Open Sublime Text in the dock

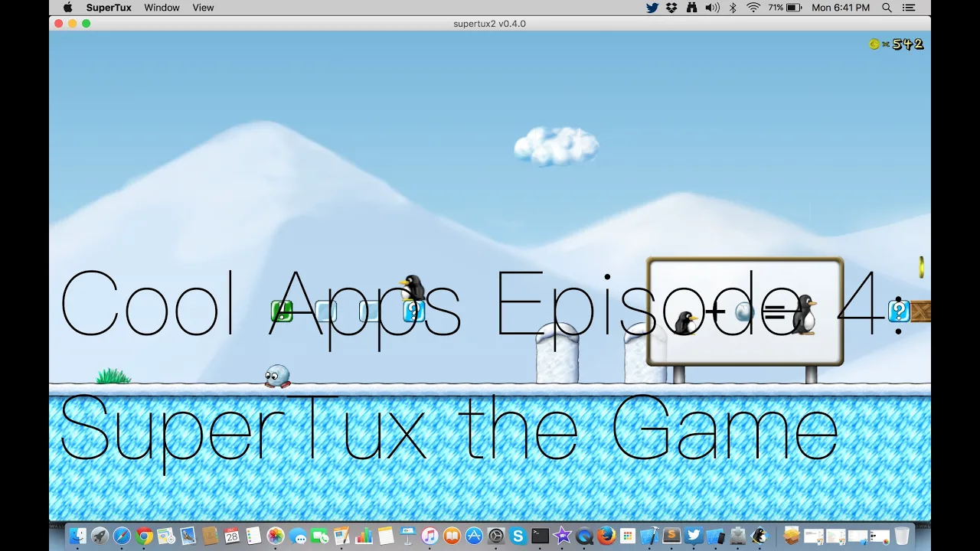coord(671,536)
